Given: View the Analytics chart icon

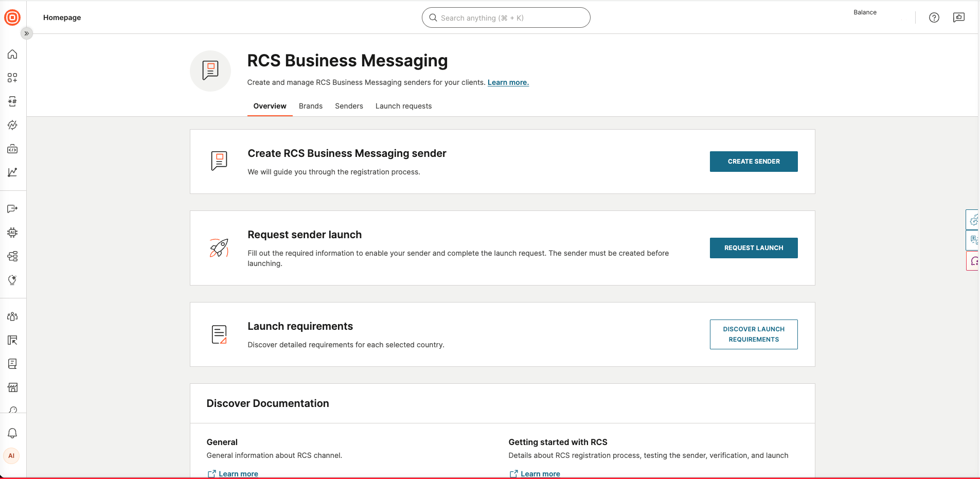Looking at the screenshot, I should click(12, 172).
